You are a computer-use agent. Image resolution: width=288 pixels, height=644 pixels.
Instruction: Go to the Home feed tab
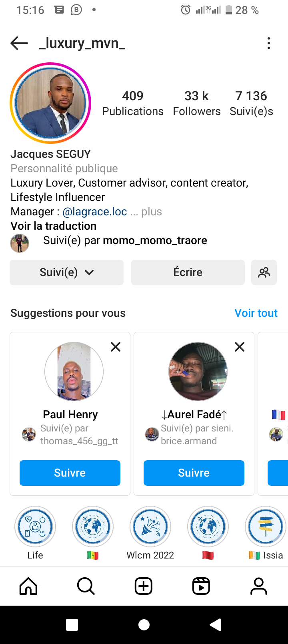click(x=28, y=586)
